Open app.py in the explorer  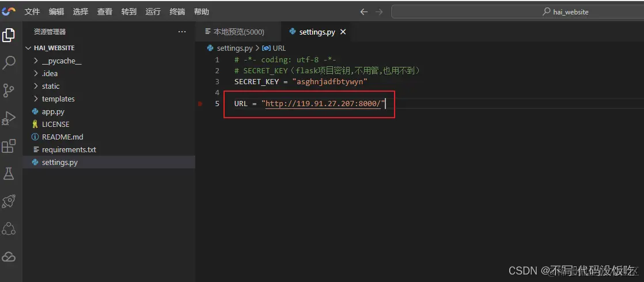109,112
